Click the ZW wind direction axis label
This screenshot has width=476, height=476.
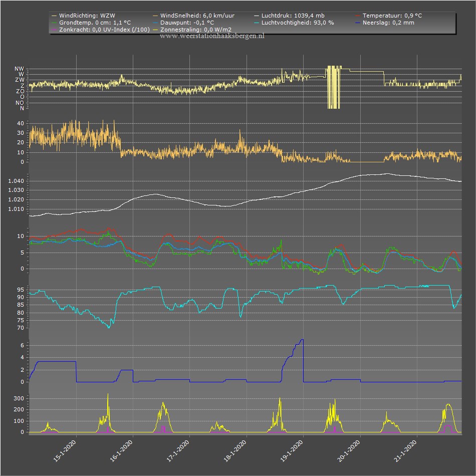(20, 80)
